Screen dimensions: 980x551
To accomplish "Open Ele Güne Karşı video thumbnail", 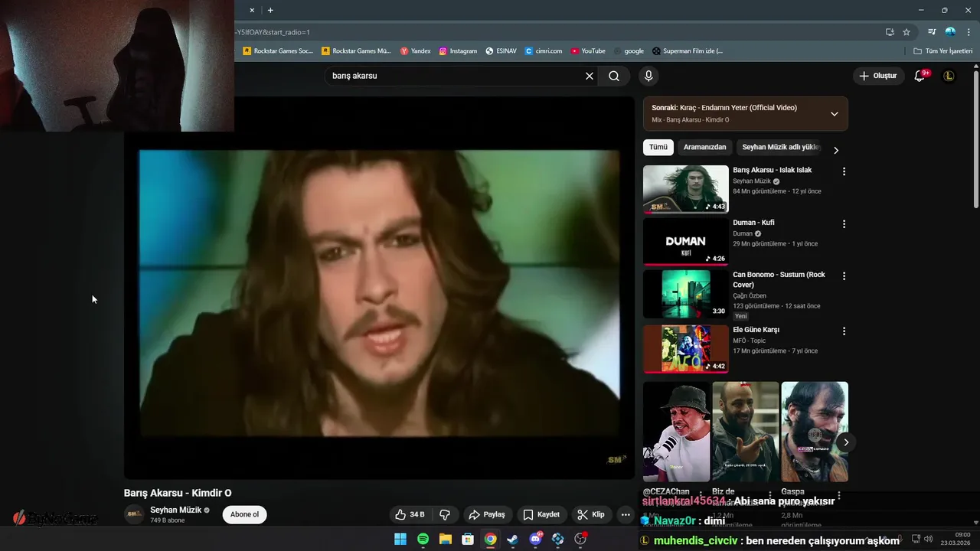I will [x=686, y=349].
